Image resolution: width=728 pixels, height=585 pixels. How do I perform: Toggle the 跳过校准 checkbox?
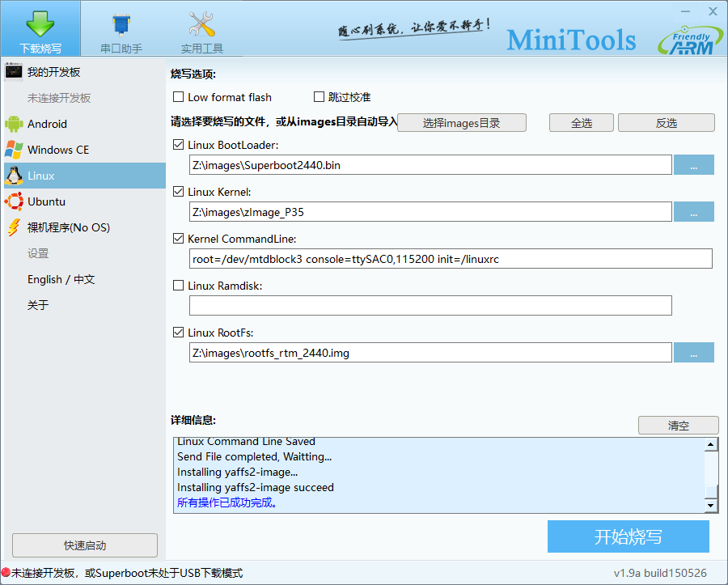[x=319, y=96]
